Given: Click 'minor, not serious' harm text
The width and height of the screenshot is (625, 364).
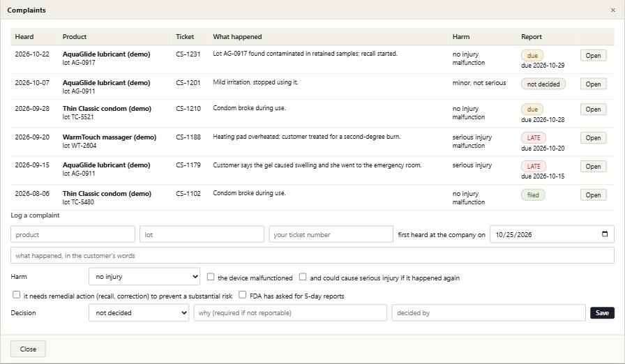Looking at the screenshot, I should pyautogui.click(x=479, y=83).
